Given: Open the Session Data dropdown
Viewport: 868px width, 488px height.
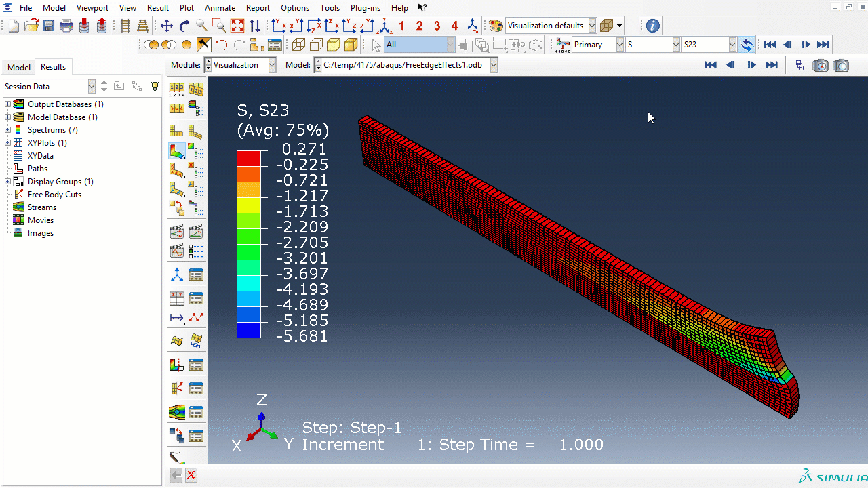Looking at the screenshot, I should pyautogui.click(x=92, y=86).
